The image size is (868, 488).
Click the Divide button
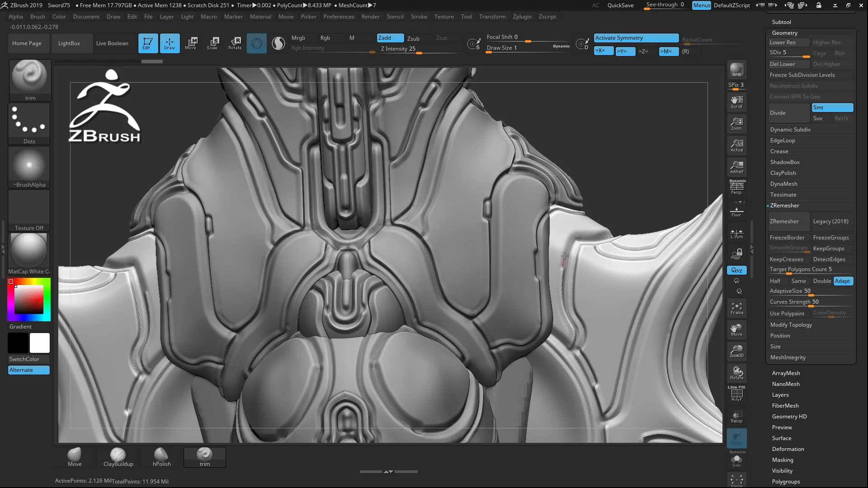click(x=788, y=113)
